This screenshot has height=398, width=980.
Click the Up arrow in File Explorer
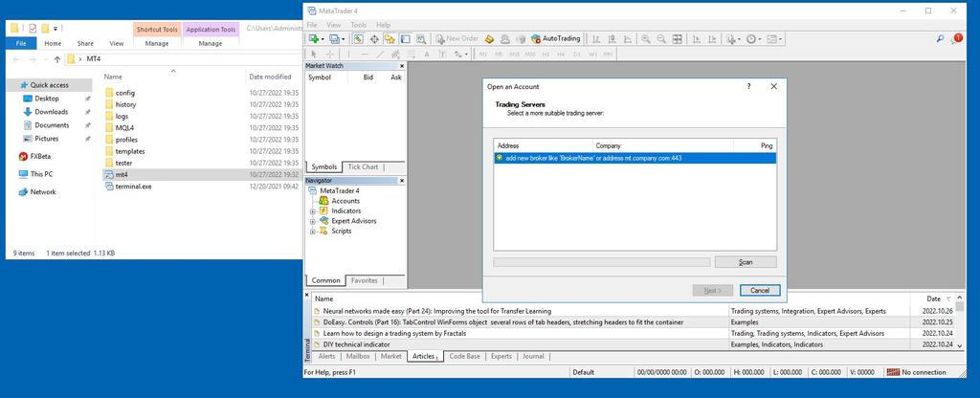(x=56, y=59)
